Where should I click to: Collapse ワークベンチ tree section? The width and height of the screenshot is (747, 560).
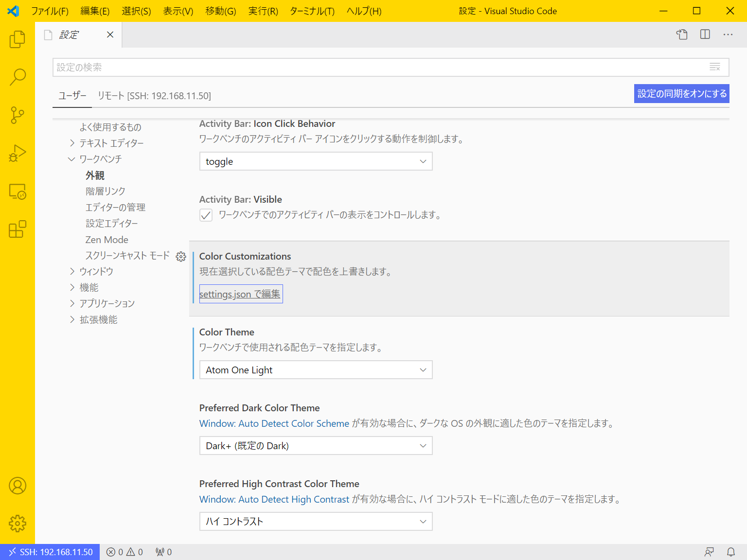(x=72, y=159)
